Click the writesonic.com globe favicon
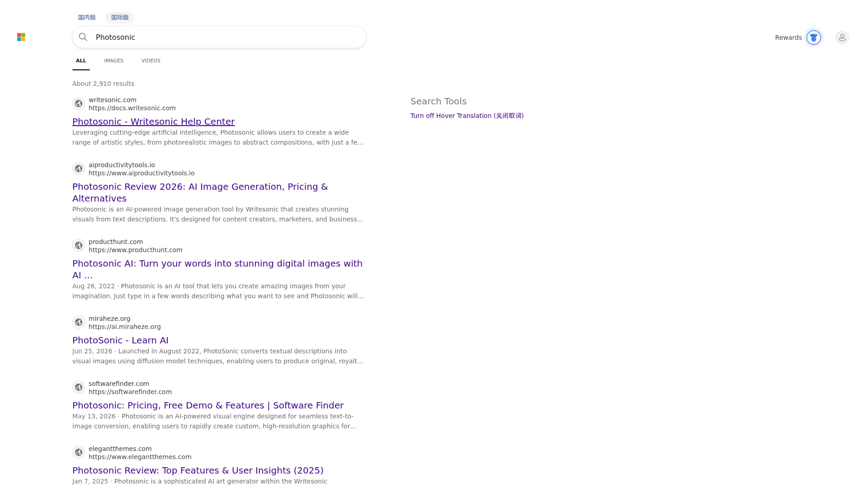The image size is (868, 488). tap(79, 103)
